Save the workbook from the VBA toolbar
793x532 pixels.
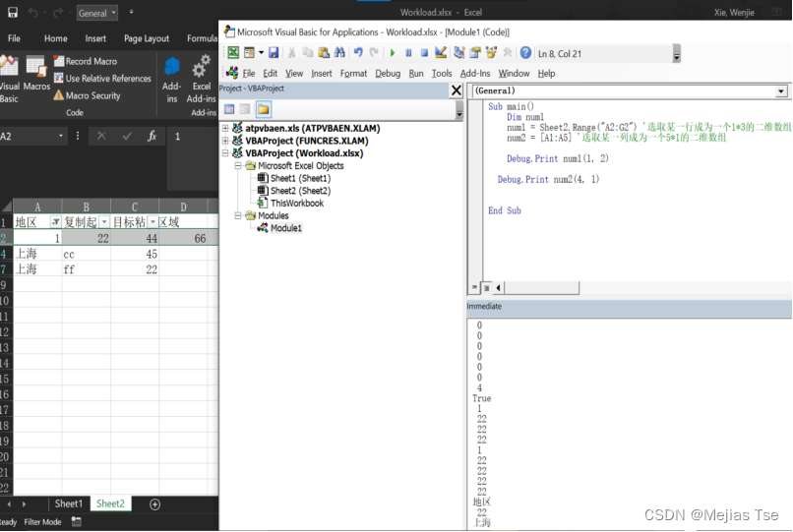274,52
